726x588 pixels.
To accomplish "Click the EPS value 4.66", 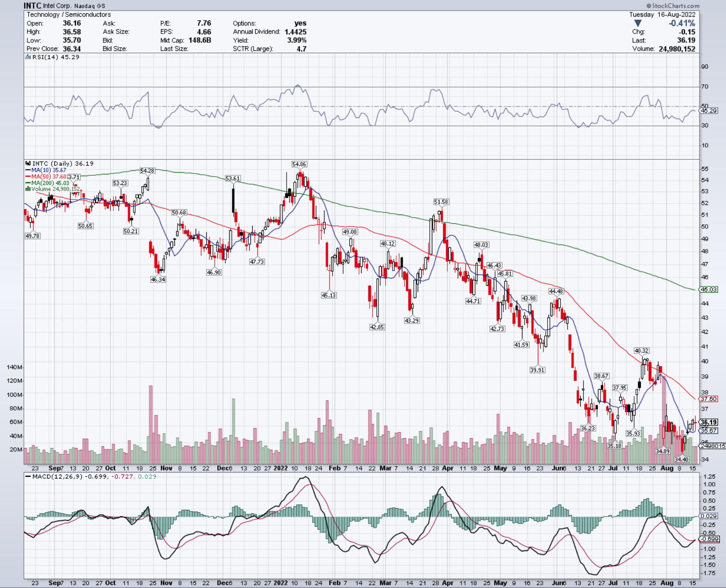I will (204, 32).
